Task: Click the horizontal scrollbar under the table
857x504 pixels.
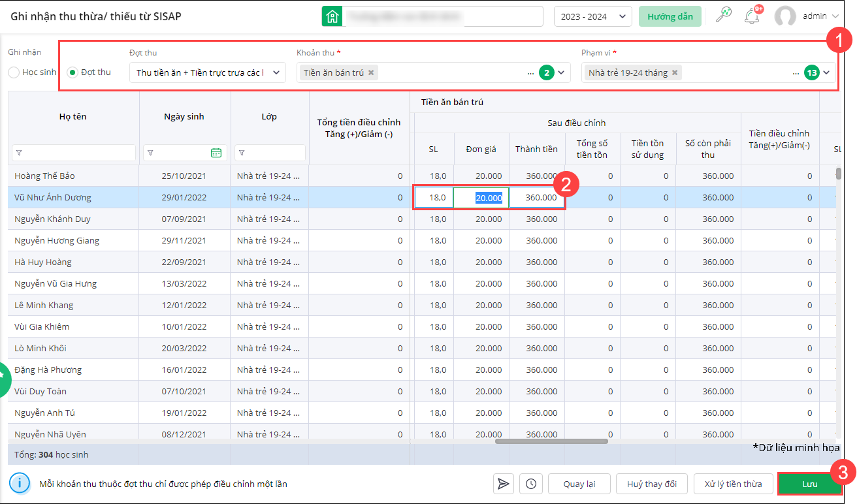Action: coord(551,441)
